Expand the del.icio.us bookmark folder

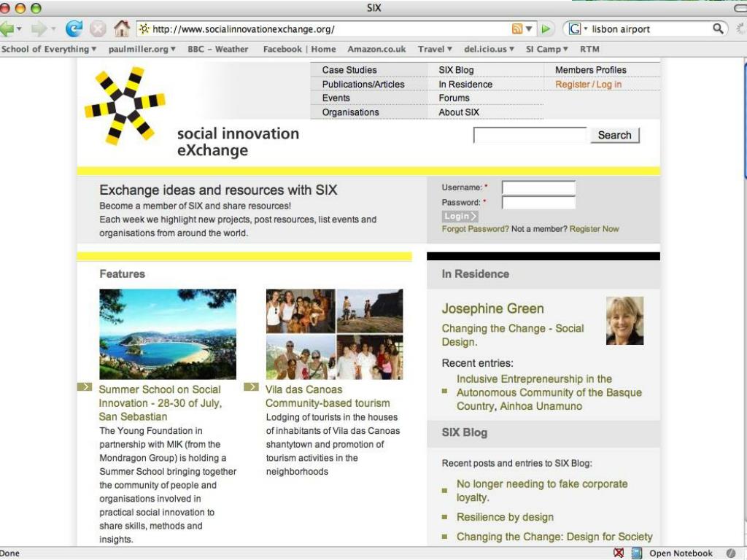[489, 49]
